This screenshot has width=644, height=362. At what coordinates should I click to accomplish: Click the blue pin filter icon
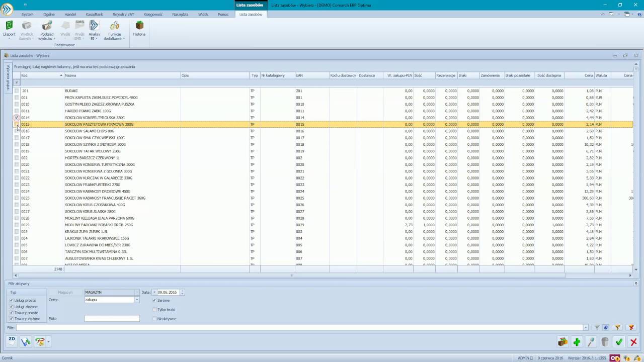[606, 328]
